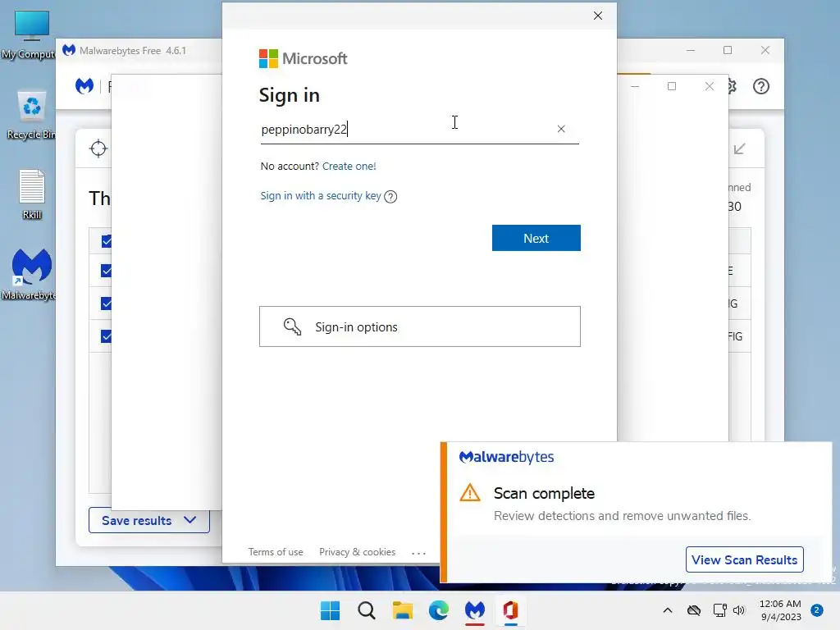
Task: Switch to Office app in taskbar
Action: pyautogui.click(x=510, y=610)
